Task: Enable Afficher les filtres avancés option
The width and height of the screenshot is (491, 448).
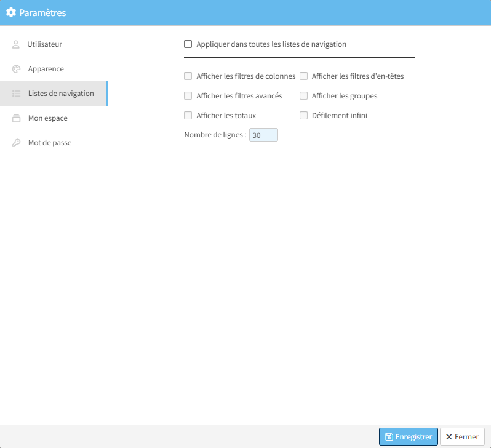Action: tap(188, 96)
